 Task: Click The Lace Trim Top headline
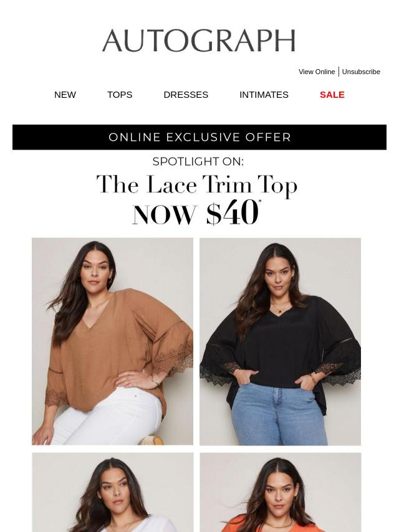coord(197,184)
